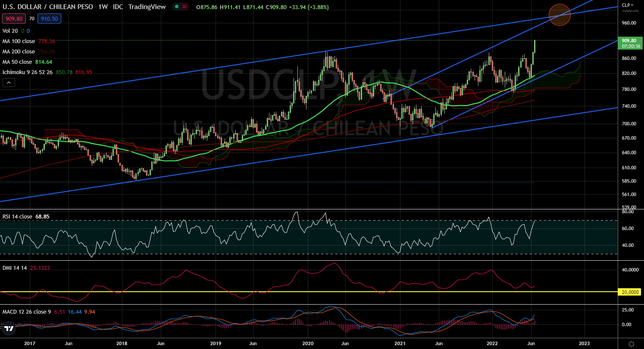Select the Ichimoku 9 26 52 26 legend
This screenshot has width=644, height=349.
[28, 72]
